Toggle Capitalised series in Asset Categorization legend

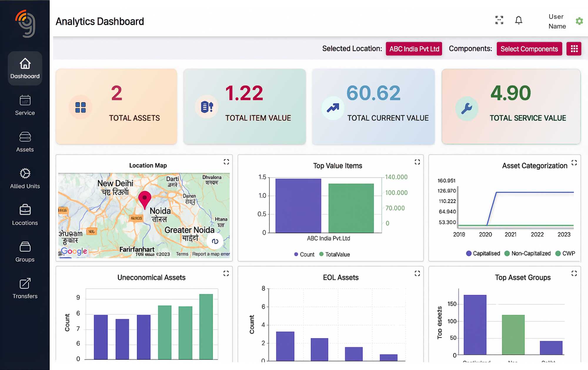483,253
